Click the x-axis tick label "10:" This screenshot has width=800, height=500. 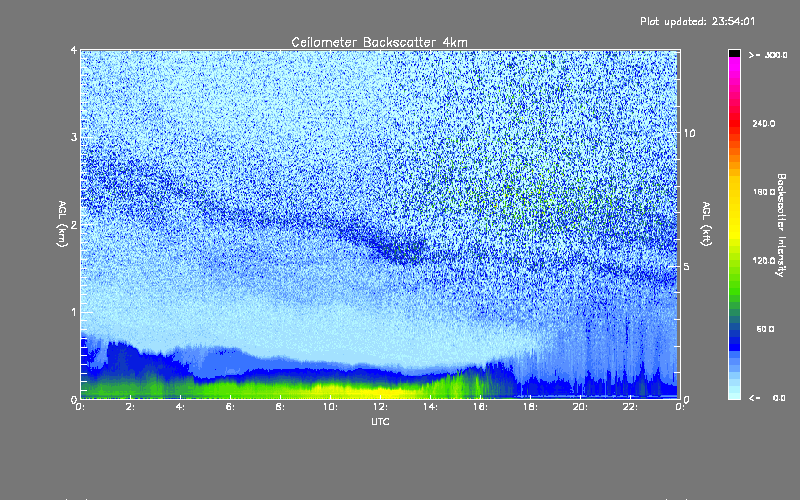(x=331, y=407)
